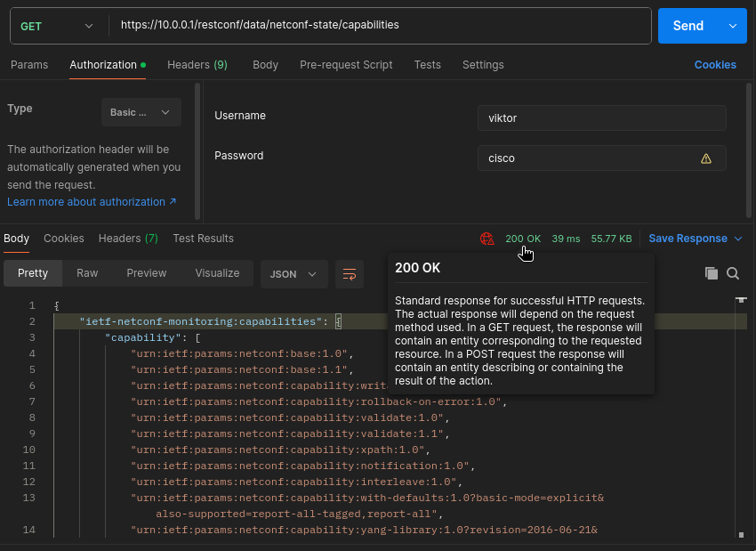Open the JSON format dropdown
The image size is (756, 551).
pos(294,274)
